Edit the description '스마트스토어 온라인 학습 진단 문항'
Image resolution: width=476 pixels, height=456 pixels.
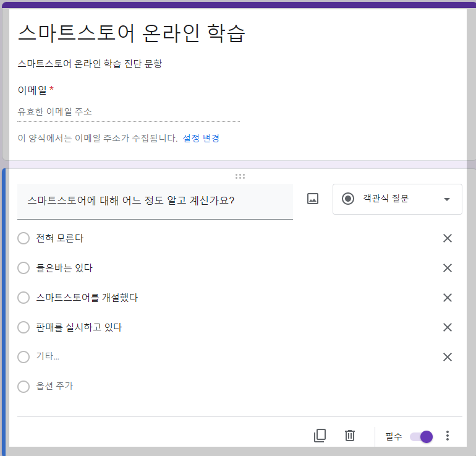90,64
